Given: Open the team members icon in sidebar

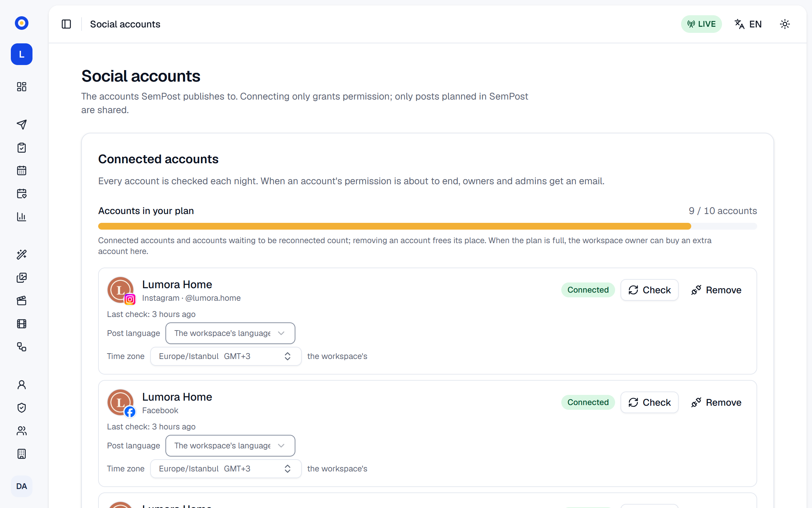Looking at the screenshot, I should click(22, 431).
